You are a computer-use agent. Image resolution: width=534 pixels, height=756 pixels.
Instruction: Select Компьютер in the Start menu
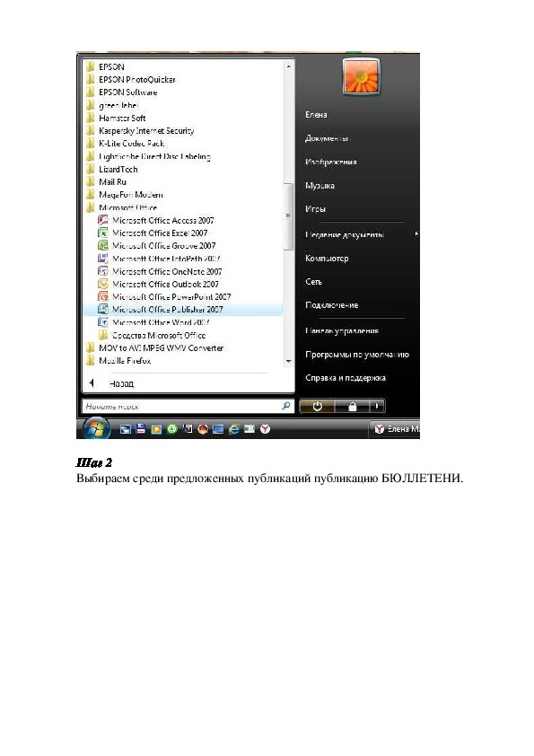(327, 258)
